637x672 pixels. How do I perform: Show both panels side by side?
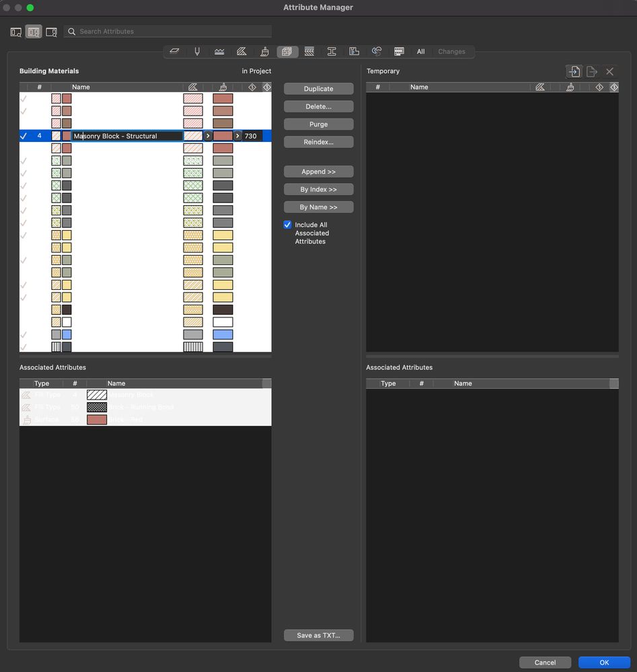pyautogui.click(x=34, y=32)
